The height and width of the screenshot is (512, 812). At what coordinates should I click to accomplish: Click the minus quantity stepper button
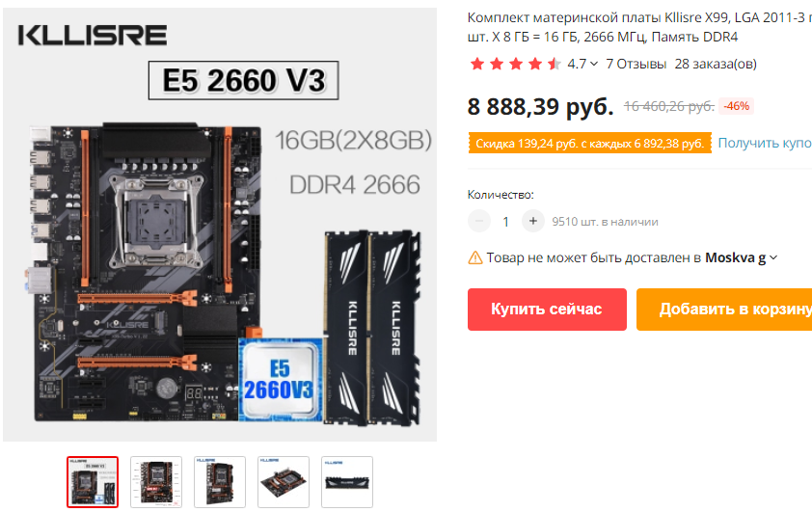[x=479, y=221]
